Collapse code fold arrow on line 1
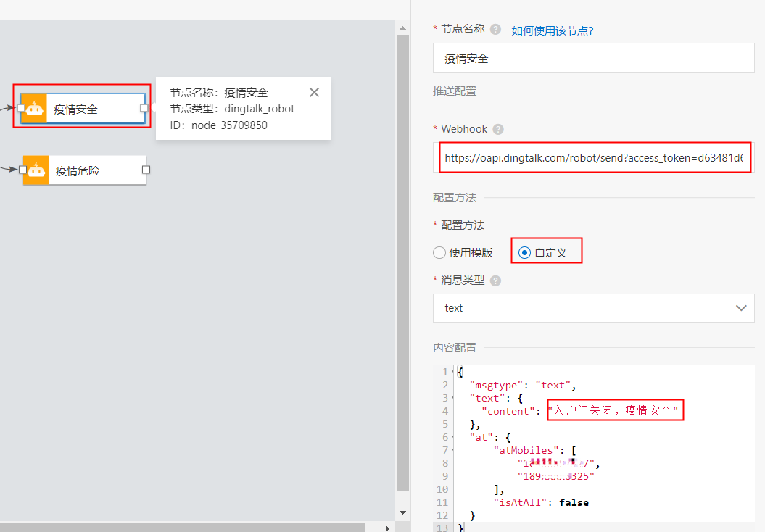The image size is (765, 532). click(x=452, y=372)
